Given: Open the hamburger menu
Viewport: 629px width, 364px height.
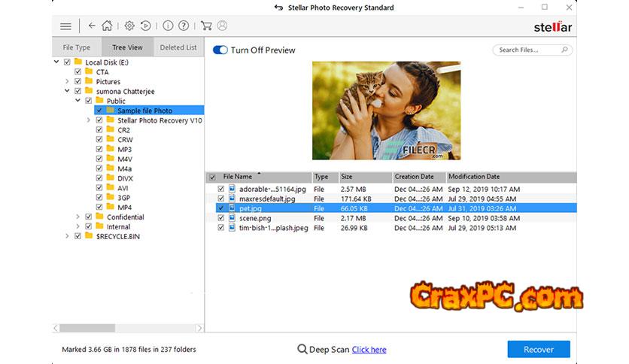Looking at the screenshot, I should [x=65, y=26].
